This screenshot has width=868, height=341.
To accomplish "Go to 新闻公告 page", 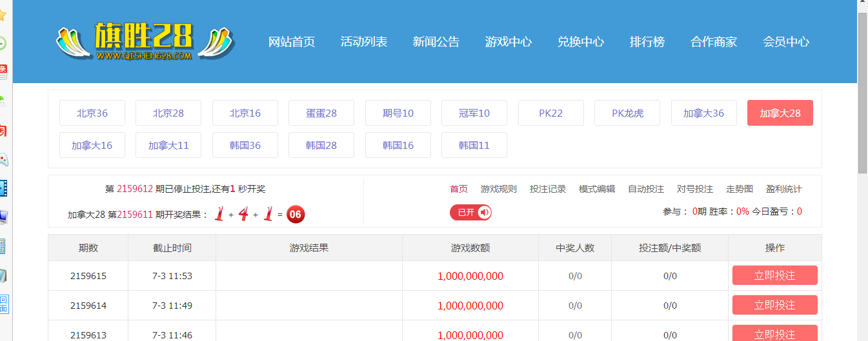I will coord(436,42).
